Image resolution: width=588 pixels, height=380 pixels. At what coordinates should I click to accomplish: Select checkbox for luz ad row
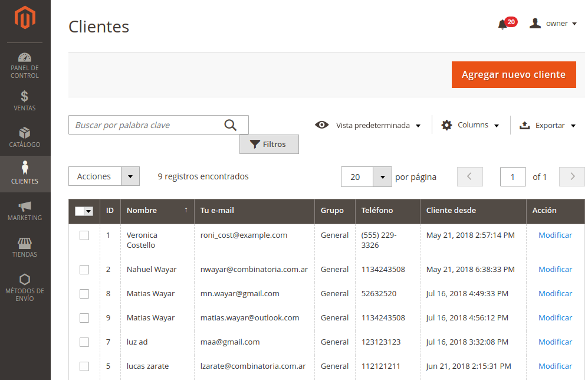tap(84, 342)
